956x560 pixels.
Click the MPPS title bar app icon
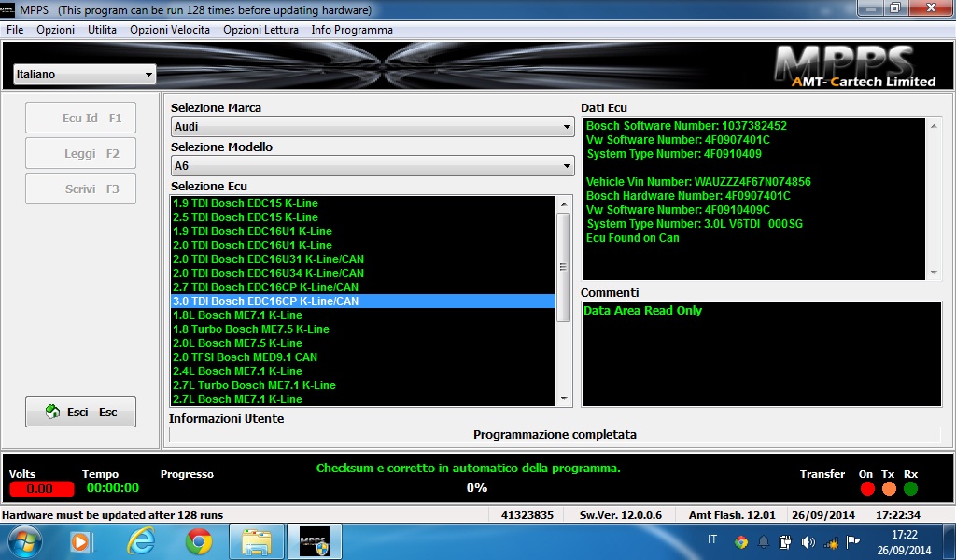[x=7, y=9]
